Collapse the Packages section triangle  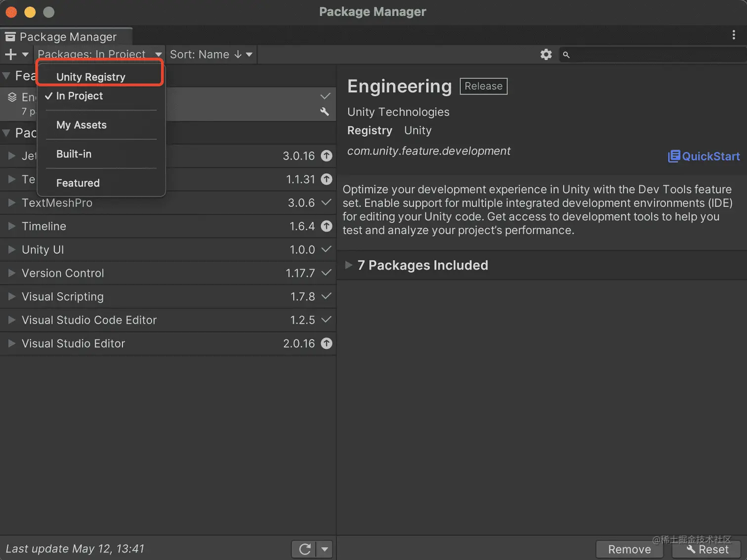click(6, 133)
